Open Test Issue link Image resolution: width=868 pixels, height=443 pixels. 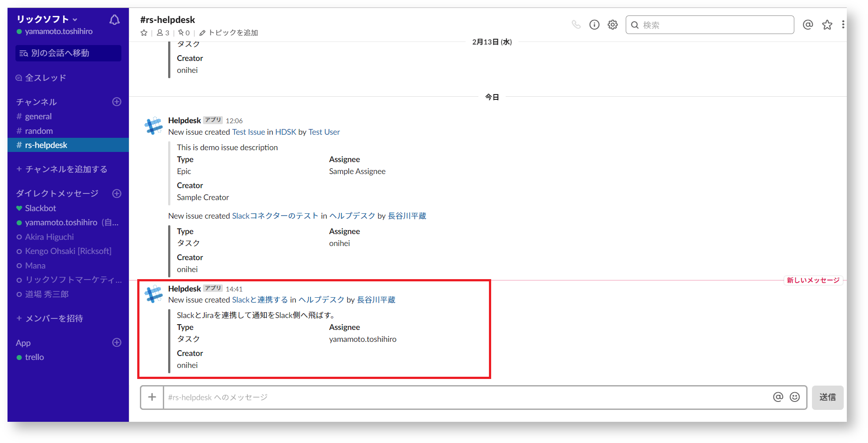248,132
